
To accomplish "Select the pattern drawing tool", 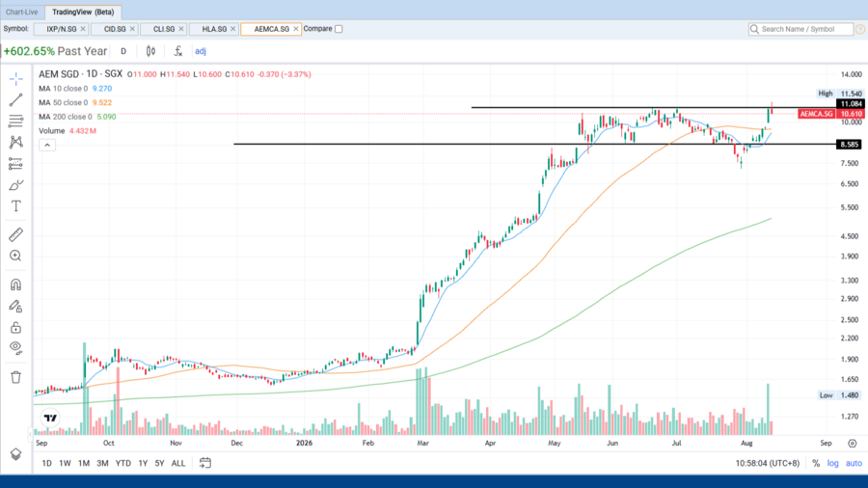I will (16, 142).
